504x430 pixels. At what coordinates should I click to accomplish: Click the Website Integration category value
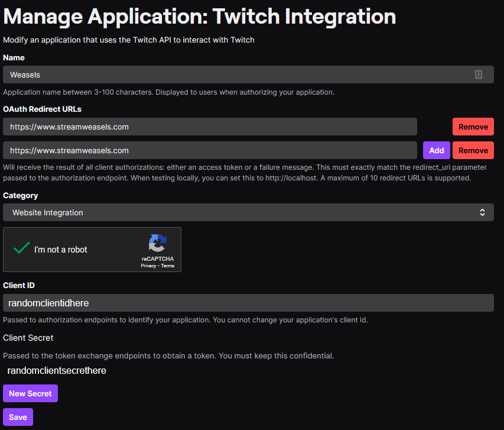[48, 213]
